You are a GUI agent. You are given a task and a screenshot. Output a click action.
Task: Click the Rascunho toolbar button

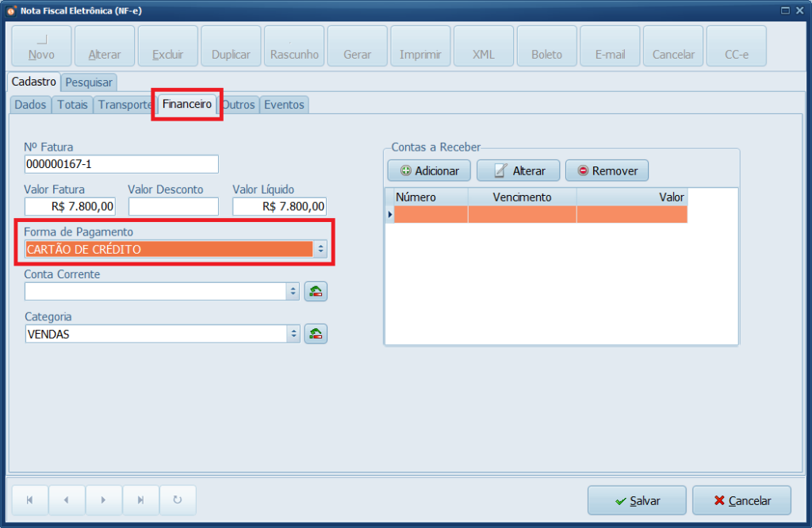click(294, 46)
